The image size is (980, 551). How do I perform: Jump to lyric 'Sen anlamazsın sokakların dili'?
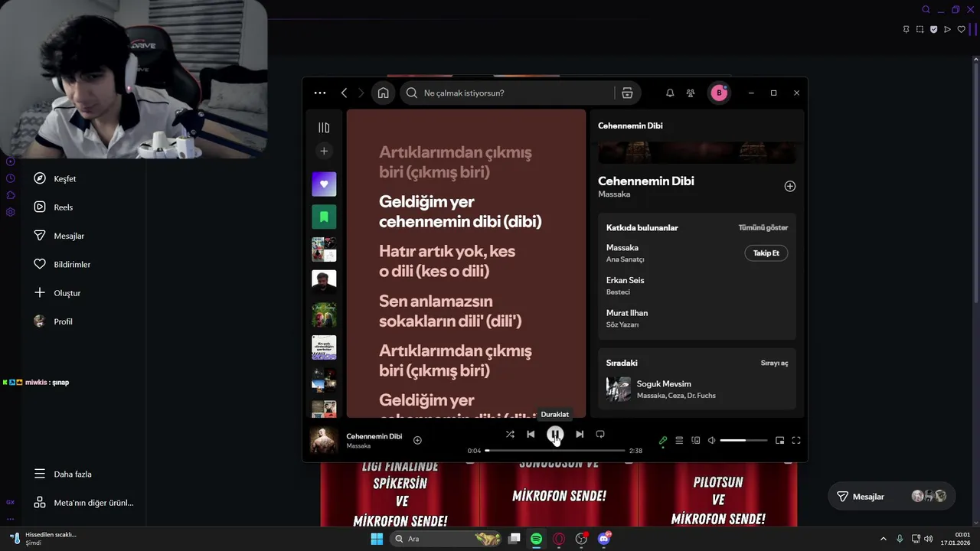(x=450, y=311)
